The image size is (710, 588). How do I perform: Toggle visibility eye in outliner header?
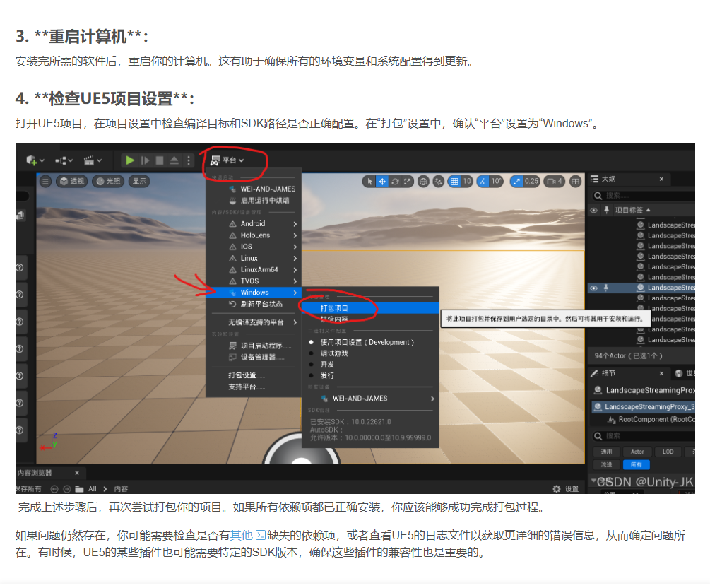point(593,210)
